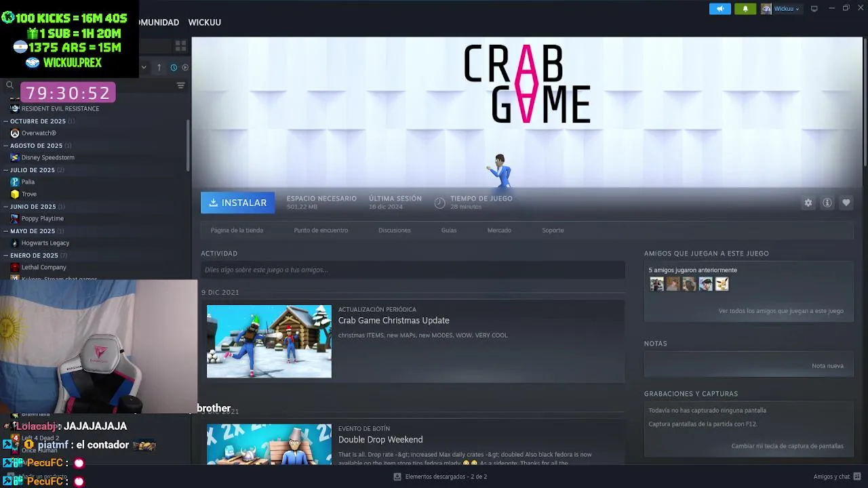
Task: Click the fourth friend avatar
Action: tap(705, 284)
